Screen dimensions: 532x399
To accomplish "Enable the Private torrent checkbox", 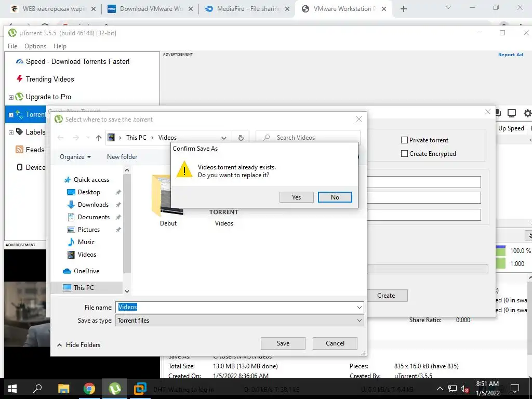I will [x=404, y=140].
